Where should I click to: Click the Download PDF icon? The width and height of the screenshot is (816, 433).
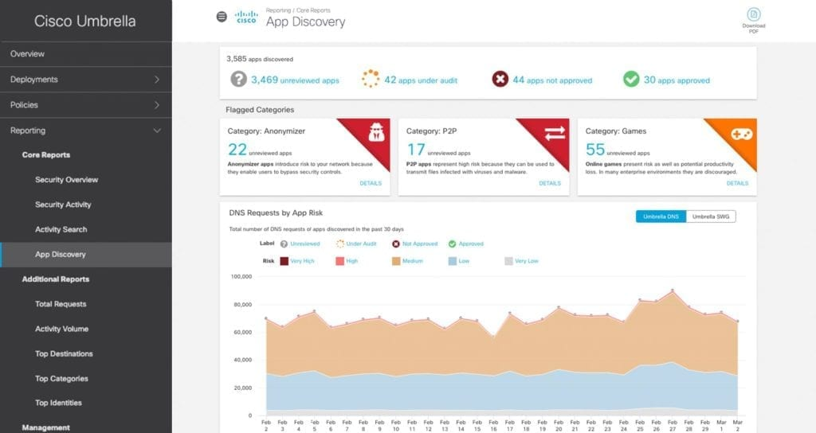(753, 15)
